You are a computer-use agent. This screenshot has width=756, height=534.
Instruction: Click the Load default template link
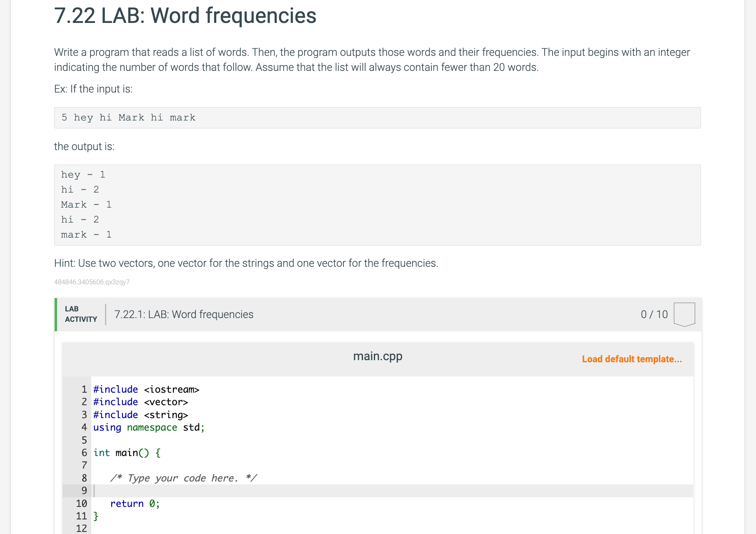click(631, 359)
